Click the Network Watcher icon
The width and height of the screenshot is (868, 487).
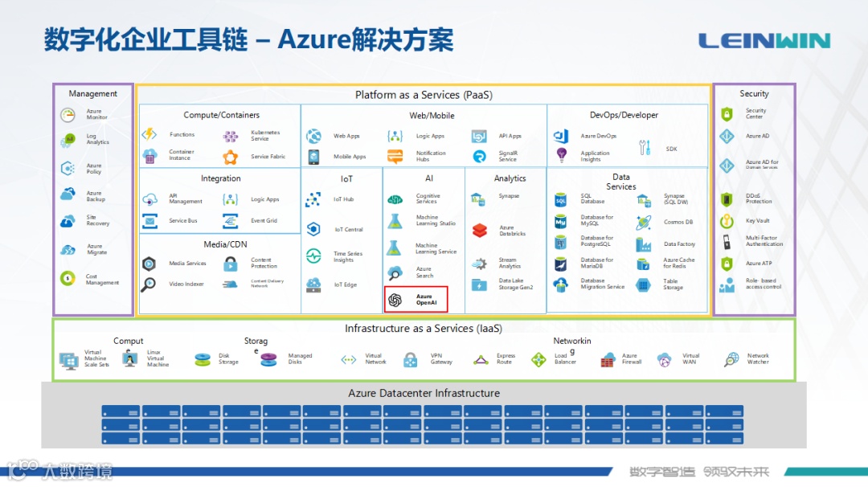731,359
